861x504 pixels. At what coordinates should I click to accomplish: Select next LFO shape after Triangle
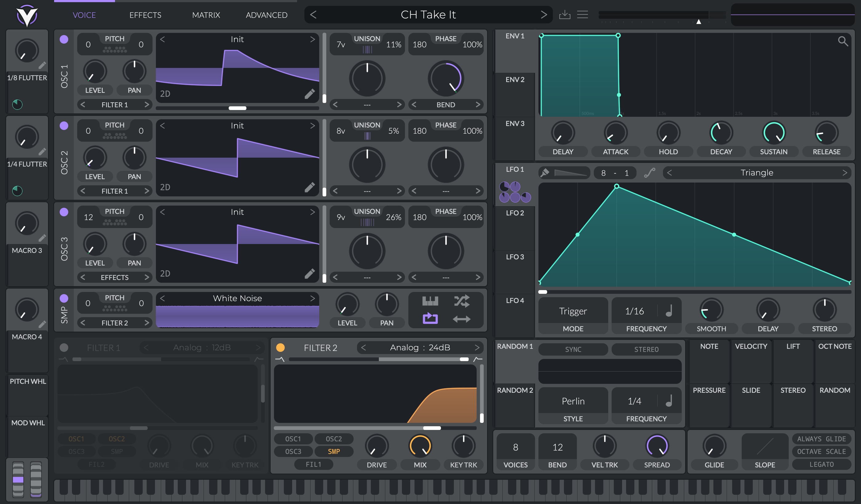[x=845, y=173]
